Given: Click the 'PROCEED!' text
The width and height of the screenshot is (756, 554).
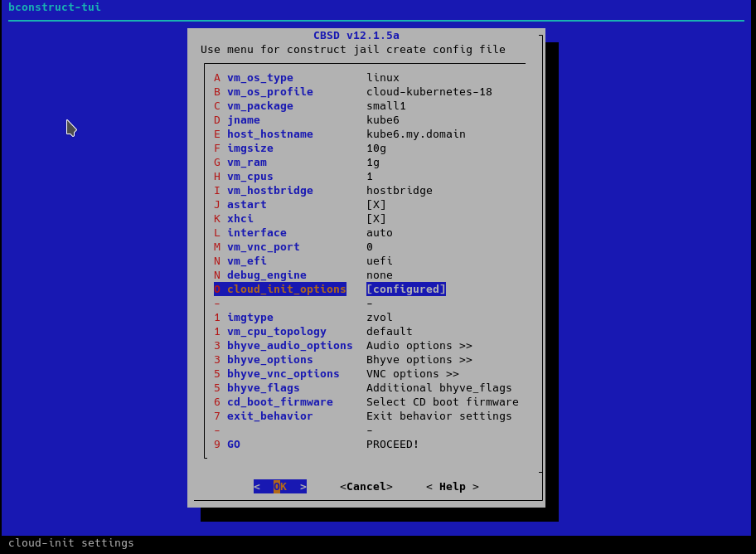Looking at the screenshot, I should (x=392, y=445).
